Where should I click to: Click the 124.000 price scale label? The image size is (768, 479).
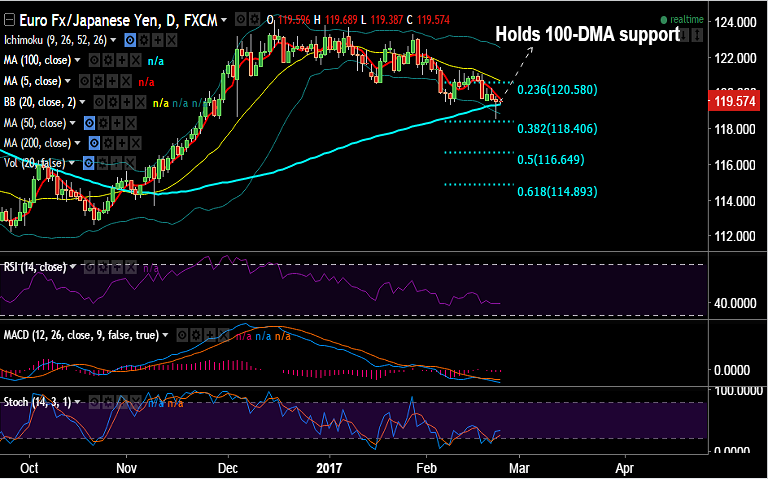736,22
